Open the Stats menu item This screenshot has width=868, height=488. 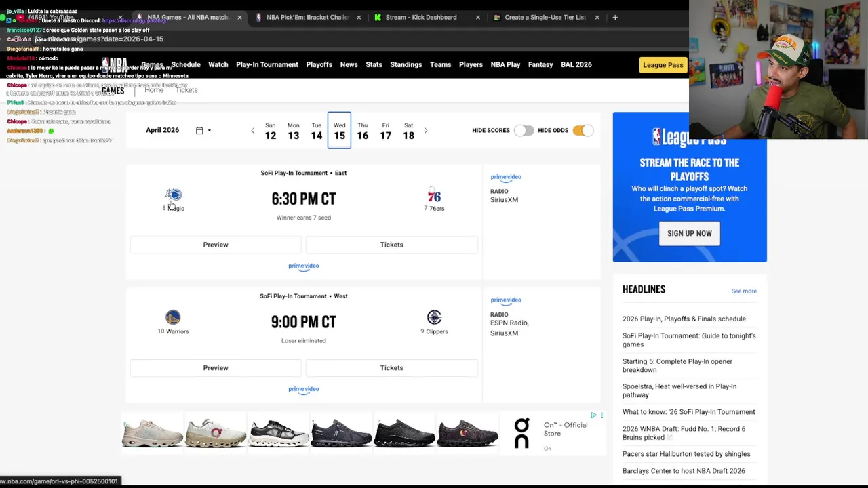click(374, 64)
